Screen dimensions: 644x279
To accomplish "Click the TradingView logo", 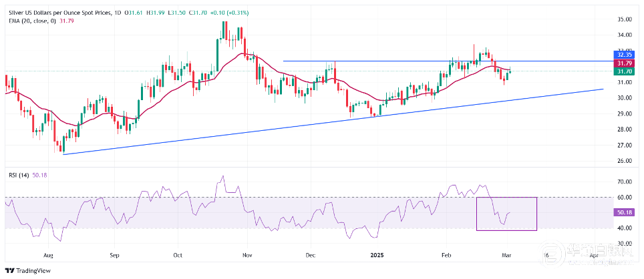I will pyautogui.click(x=27, y=271).
